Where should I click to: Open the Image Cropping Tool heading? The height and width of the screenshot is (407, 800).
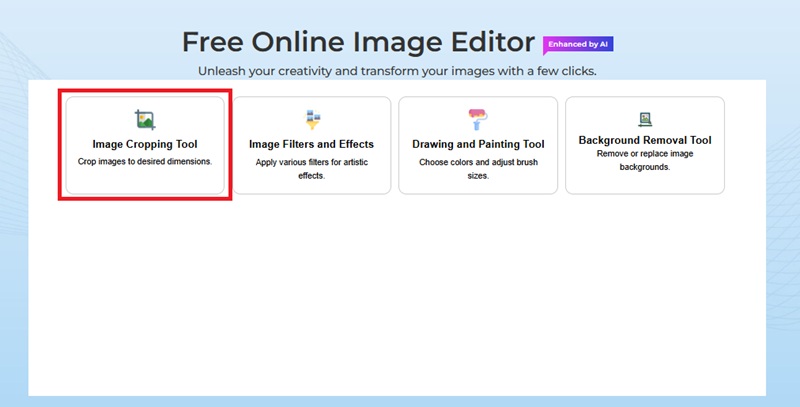tap(145, 144)
